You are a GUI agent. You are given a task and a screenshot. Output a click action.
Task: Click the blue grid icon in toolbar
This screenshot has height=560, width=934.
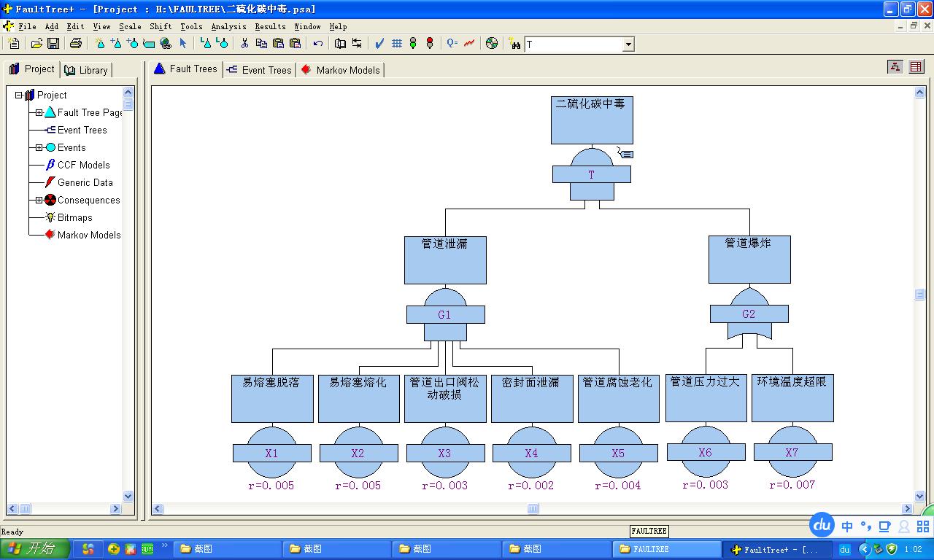point(397,44)
